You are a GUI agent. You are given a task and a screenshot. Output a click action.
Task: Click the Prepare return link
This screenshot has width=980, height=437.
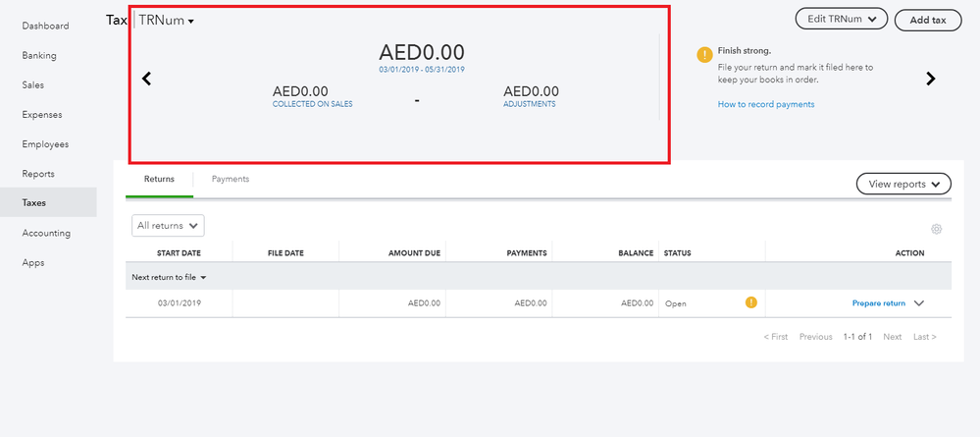tap(878, 303)
